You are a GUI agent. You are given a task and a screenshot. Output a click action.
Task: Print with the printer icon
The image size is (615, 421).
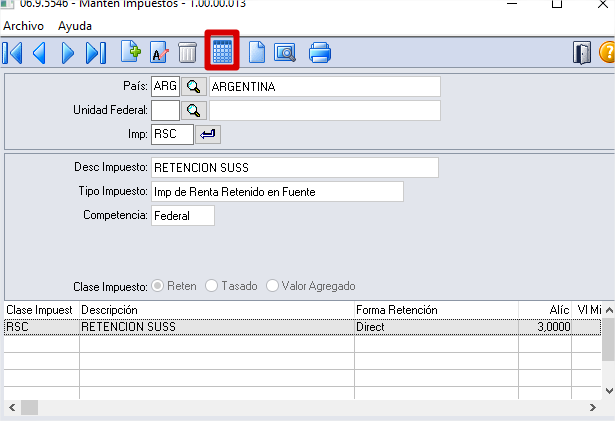[320, 53]
